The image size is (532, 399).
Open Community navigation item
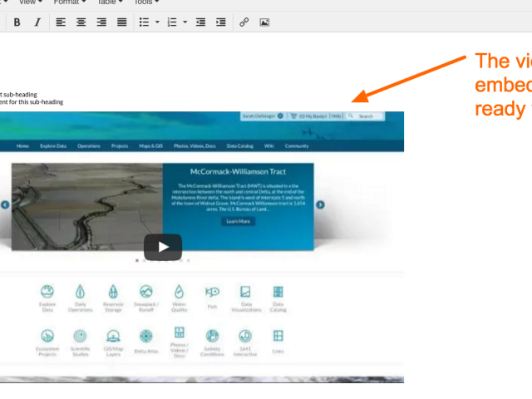[x=297, y=146]
